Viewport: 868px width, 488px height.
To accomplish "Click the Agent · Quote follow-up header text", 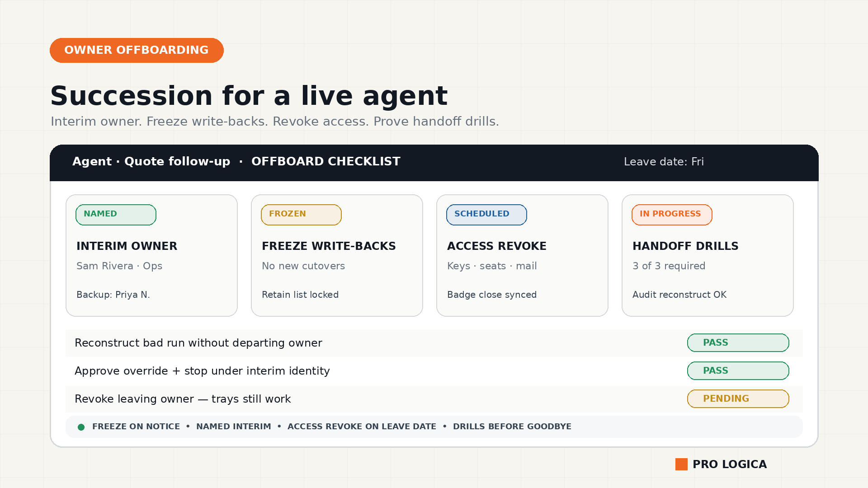I will pyautogui.click(x=151, y=161).
